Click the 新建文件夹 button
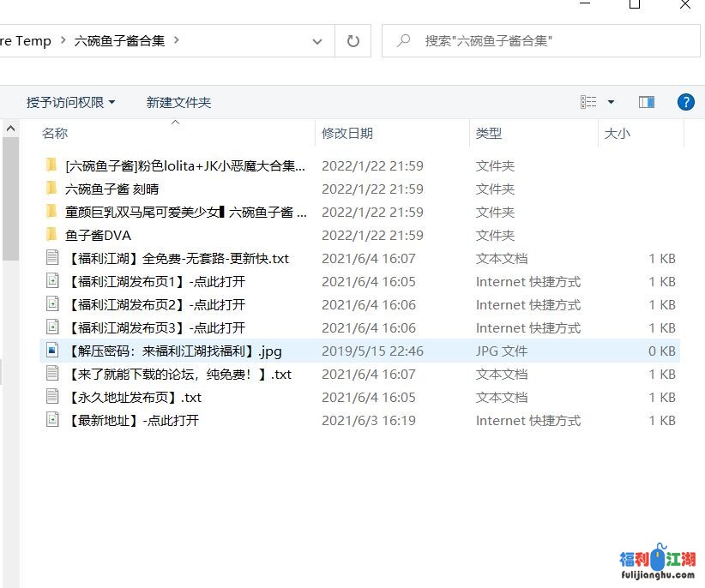 (178, 101)
